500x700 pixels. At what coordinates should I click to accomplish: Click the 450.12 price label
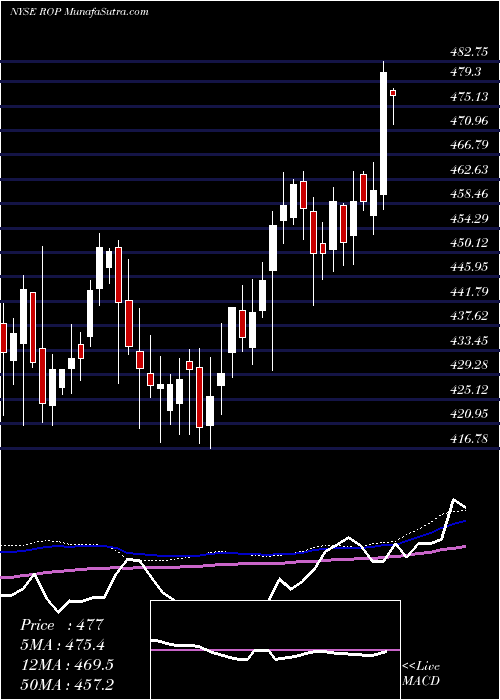(x=469, y=243)
